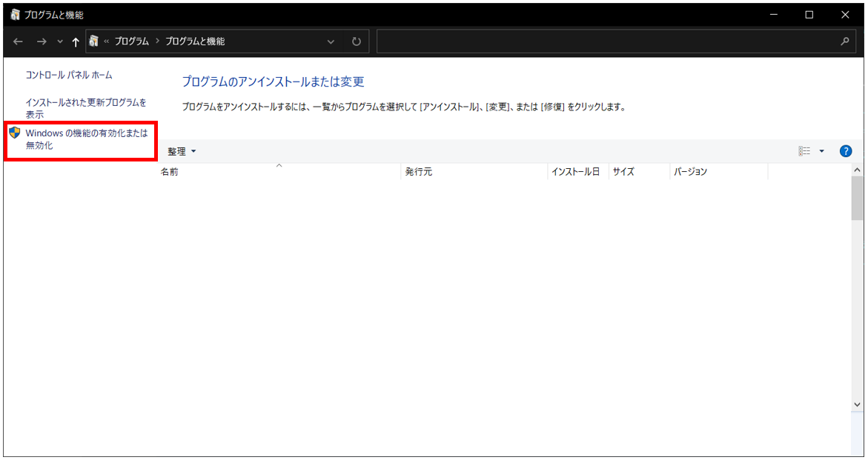Open recent locations dropdown chevron
This screenshot has width=868, height=460.
(x=60, y=41)
